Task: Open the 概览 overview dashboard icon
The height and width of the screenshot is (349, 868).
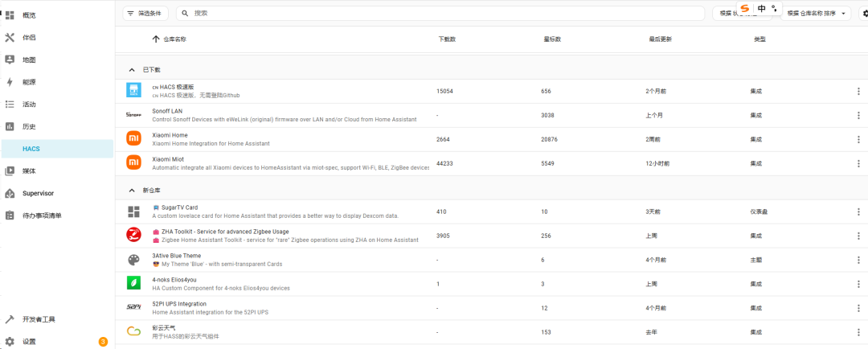Action: tap(10, 15)
